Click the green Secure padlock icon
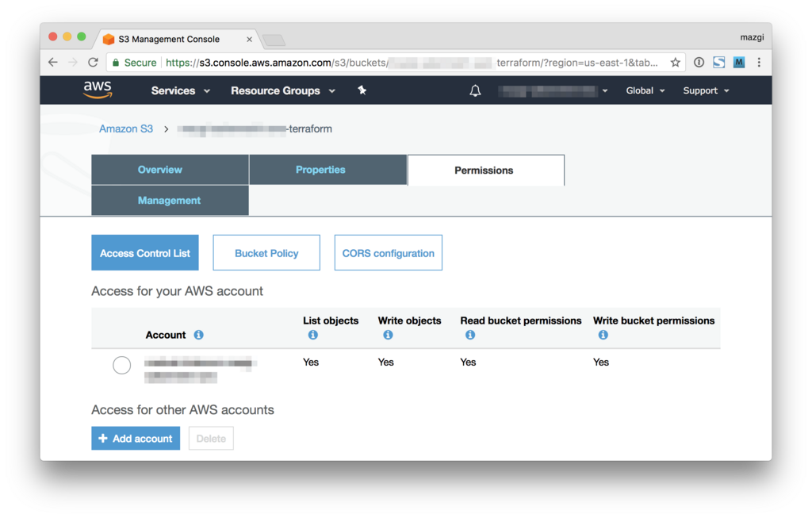 click(x=116, y=63)
